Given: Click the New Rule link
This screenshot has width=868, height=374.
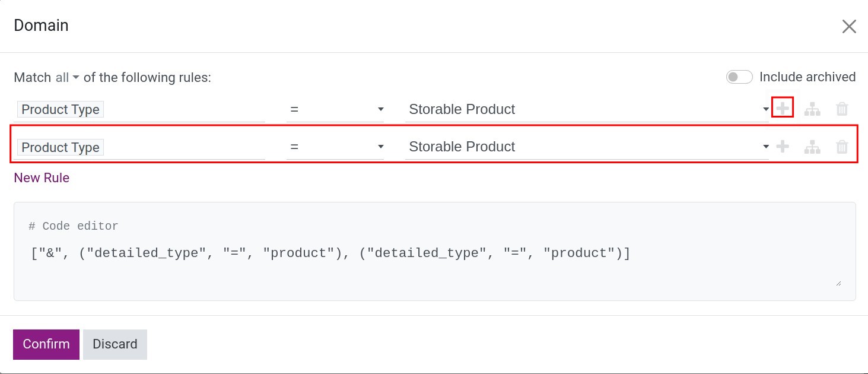Looking at the screenshot, I should tap(42, 178).
